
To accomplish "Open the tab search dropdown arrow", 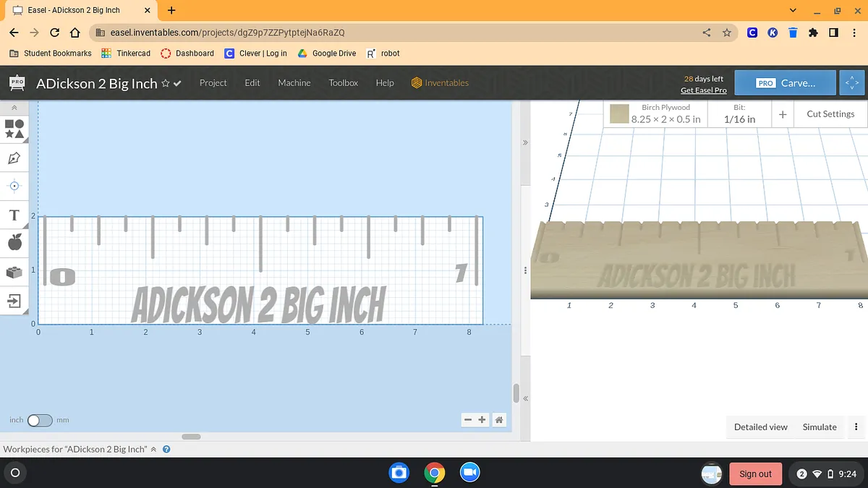I will pyautogui.click(x=793, y=11).
